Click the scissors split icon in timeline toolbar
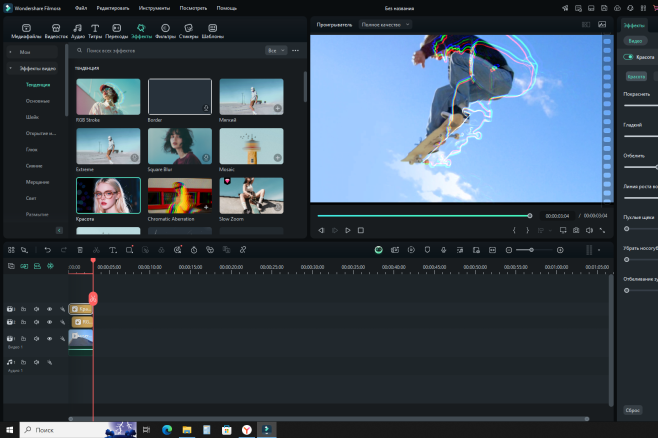 pyautogui.click(x=96, y=250)
